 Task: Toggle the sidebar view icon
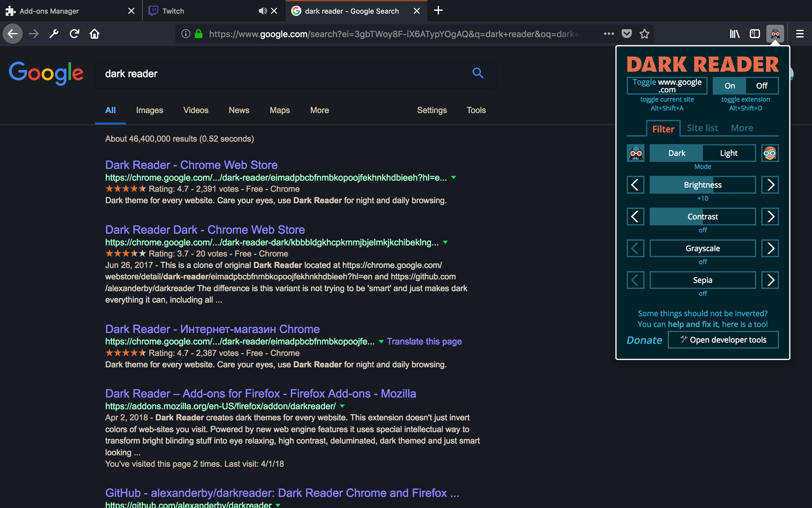(754, 34)
